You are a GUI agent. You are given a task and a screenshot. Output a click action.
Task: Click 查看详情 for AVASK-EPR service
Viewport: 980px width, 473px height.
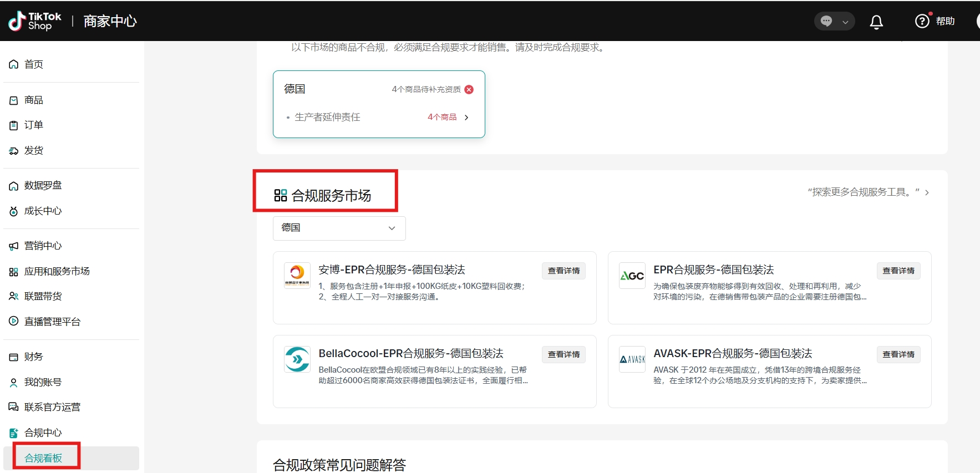pos(898,354)
